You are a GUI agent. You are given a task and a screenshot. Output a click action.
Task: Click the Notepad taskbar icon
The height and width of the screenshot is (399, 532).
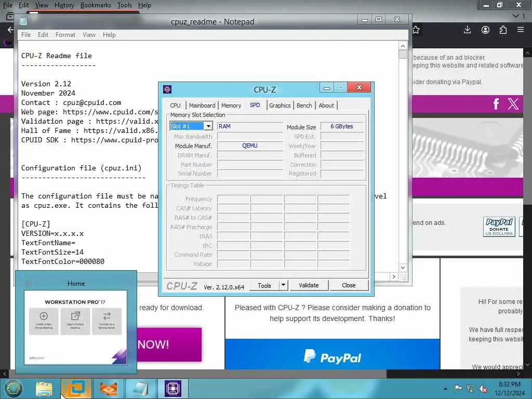coord(140,389)
